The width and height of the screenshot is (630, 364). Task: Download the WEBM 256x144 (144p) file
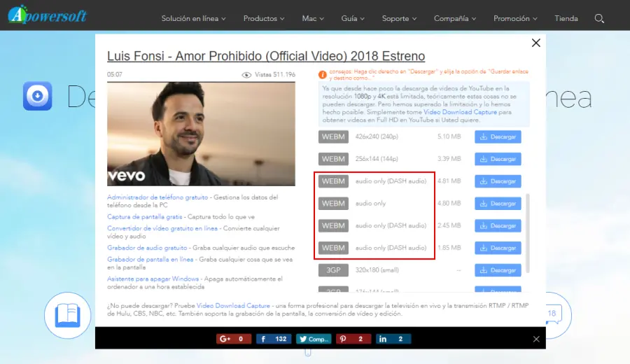pyautogui.click(x=498, y=159)
